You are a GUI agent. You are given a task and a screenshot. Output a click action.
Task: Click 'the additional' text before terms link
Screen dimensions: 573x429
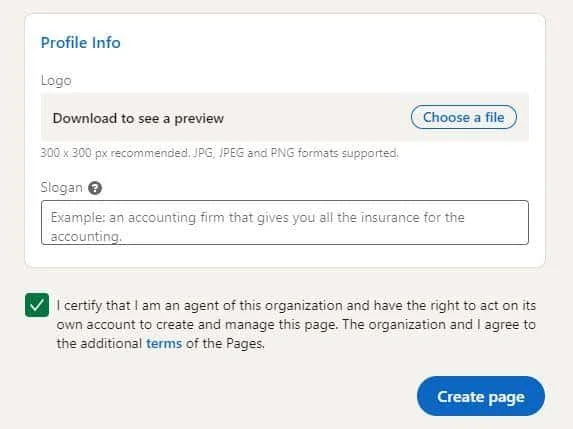tap(99, 343)
